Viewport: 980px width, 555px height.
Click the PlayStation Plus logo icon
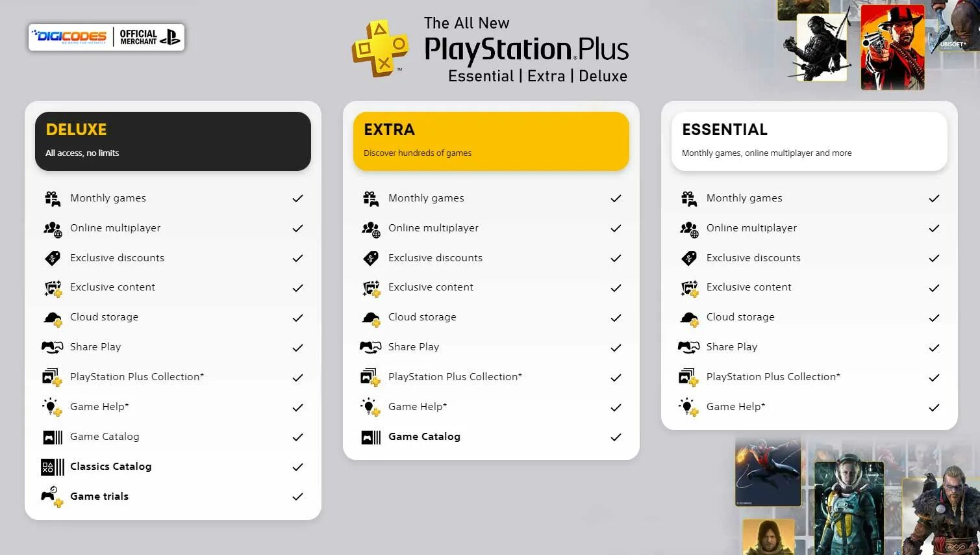coord(380,49)
